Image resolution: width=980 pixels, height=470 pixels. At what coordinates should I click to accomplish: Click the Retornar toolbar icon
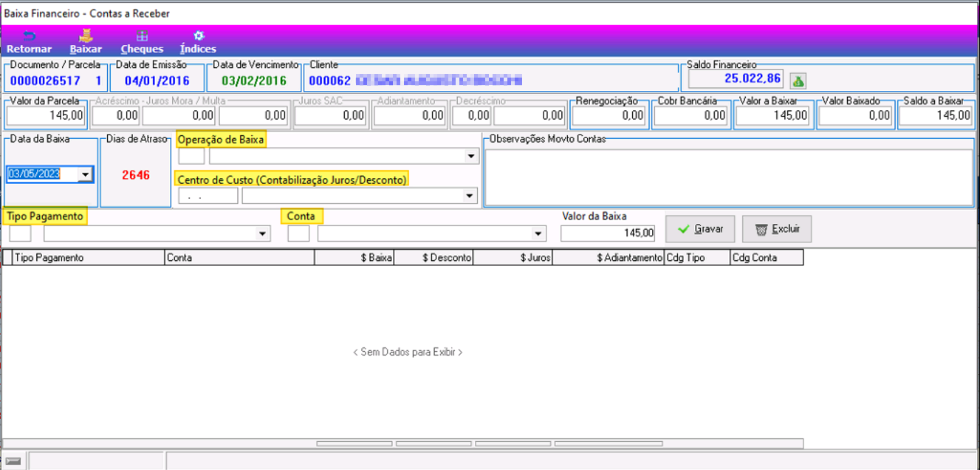pyautogui.click(x=30, y=35)
